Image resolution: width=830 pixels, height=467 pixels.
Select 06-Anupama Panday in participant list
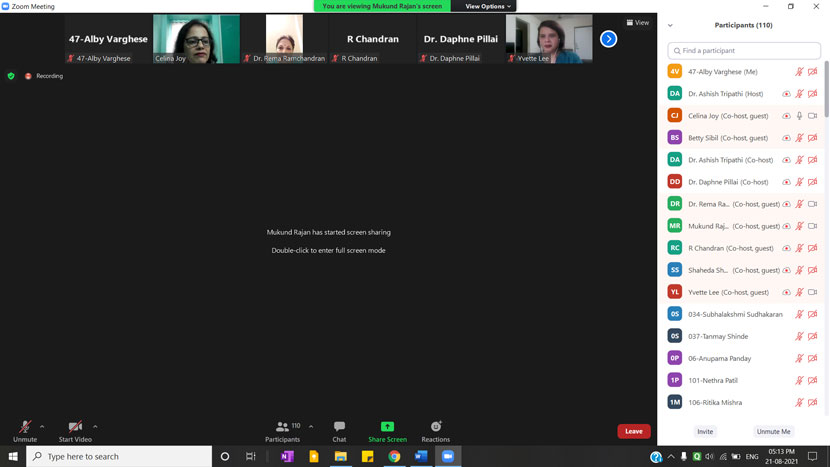point(741,358)
